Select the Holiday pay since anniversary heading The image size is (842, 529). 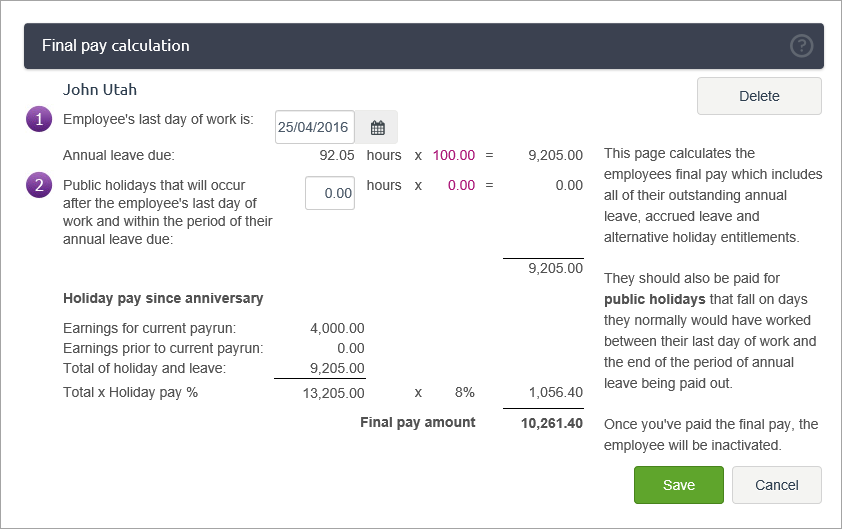(x=163, y=298)
